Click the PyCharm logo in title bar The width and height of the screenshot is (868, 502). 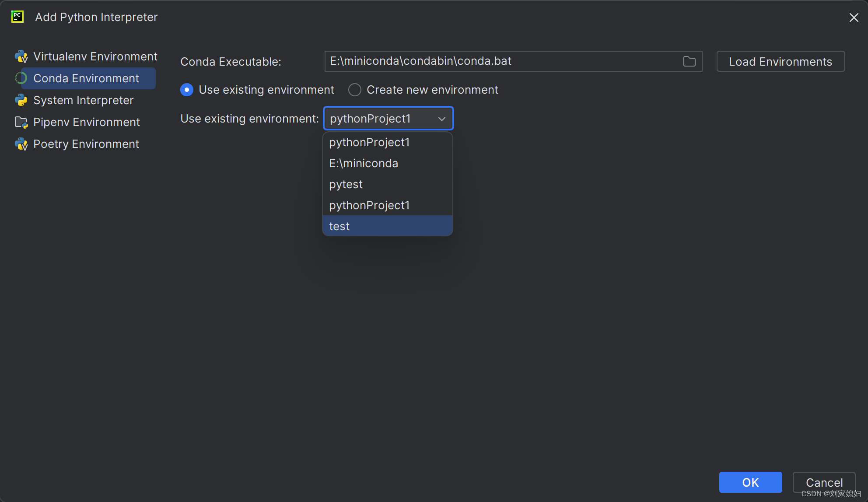[x=17, y=17]
